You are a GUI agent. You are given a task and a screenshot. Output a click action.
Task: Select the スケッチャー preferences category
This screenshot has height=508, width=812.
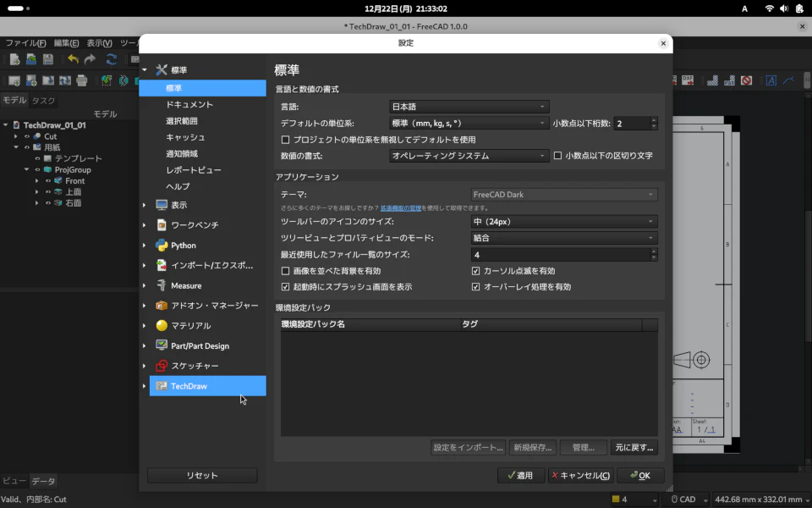[x=208, y=366]
